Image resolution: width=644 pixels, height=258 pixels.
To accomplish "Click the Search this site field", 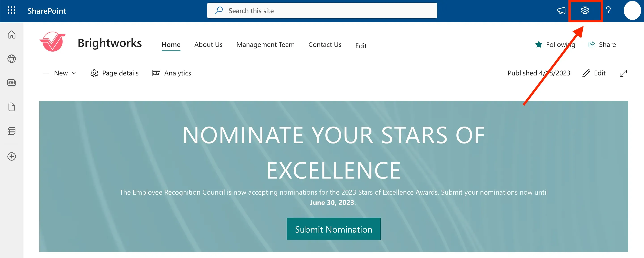I will point(322,10).
